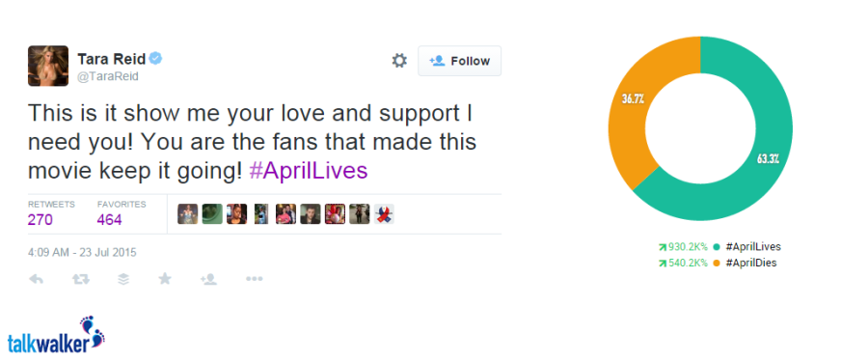Image resolution: width=868 pixels, height=362 pixels.
Task: Click the Talkwalker logo
Action: (x=56, y=335)
